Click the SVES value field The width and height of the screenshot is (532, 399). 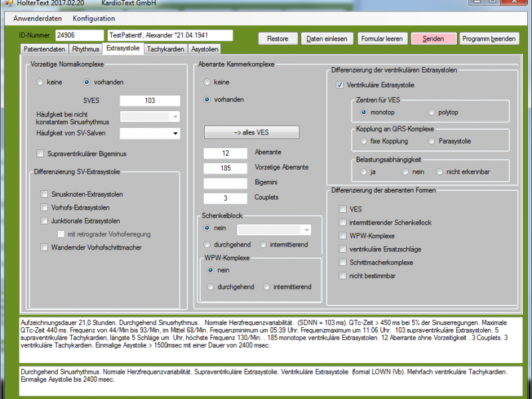coord(150,101)
